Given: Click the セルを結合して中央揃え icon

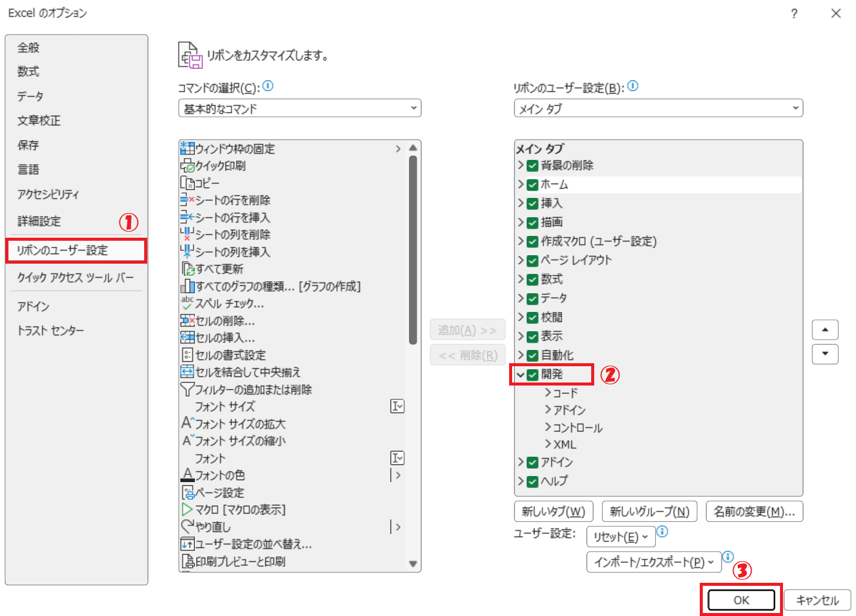Looking at the screenshot, I should (x=188, y=372).
